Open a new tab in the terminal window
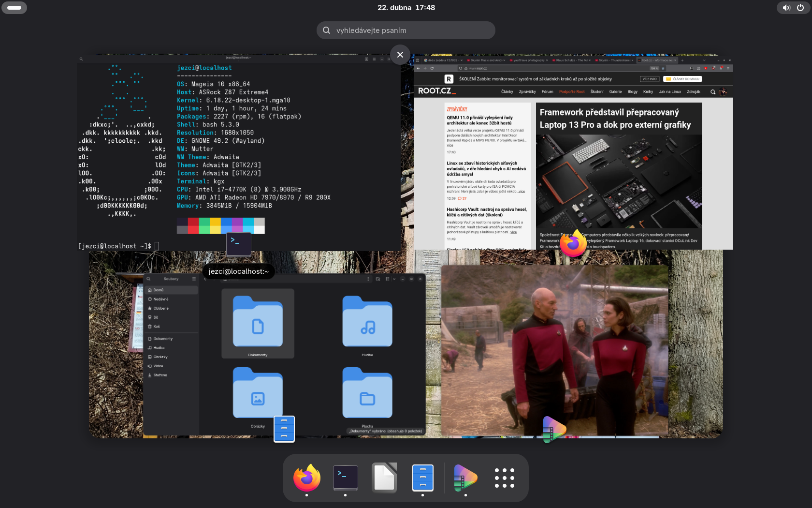The width and height of the screenshot is (812, 508). click(366, 59)
